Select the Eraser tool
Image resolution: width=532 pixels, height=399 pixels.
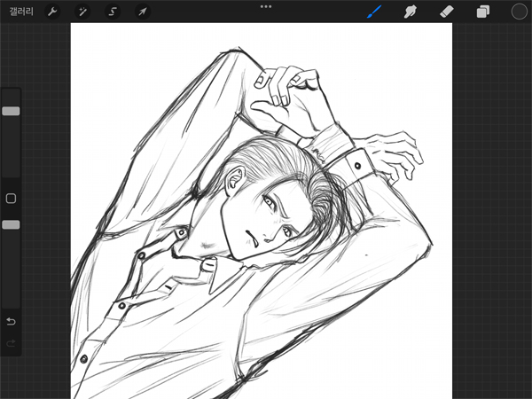point(447,12)
